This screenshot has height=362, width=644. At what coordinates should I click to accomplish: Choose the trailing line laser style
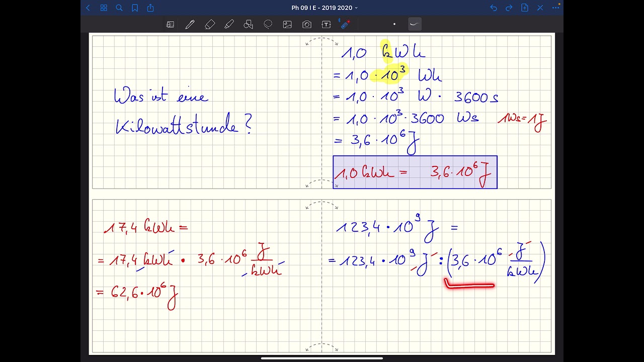pyautogui.click(x=415, y=24)
